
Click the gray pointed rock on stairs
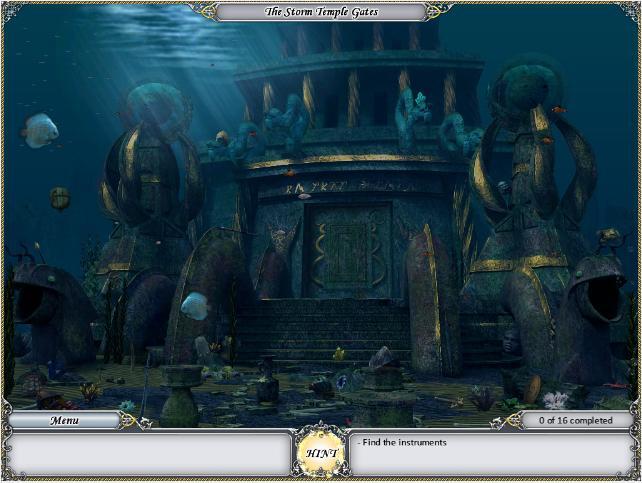(381, 356)
